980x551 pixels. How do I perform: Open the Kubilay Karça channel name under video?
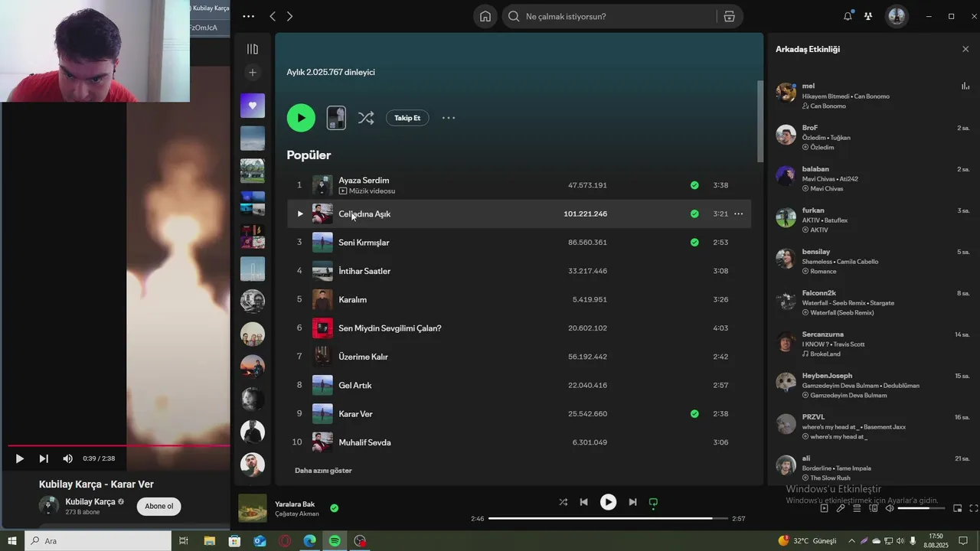point(90,502)
